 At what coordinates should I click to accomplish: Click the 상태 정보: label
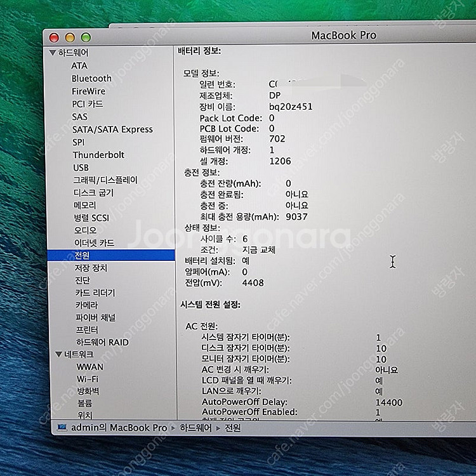[202, 228]
